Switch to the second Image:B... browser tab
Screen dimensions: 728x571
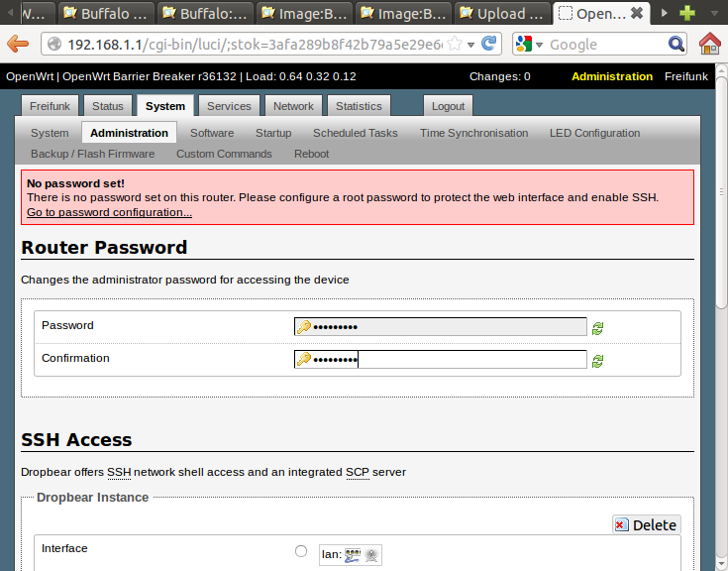pos(403,13)
